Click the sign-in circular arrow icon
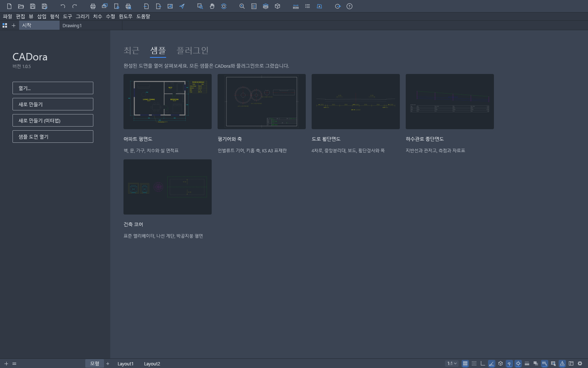 [x=338, y=6]
